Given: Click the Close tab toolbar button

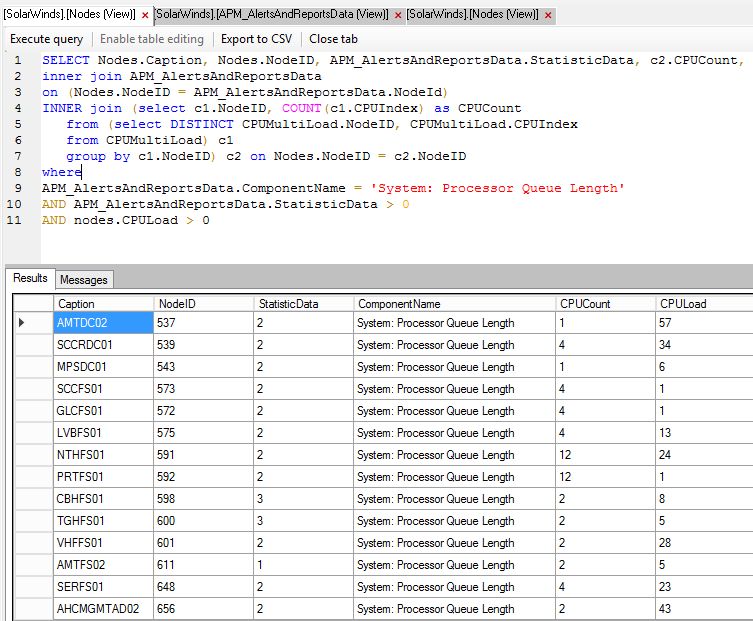Looking at the screenshot, I should point(333,39).
